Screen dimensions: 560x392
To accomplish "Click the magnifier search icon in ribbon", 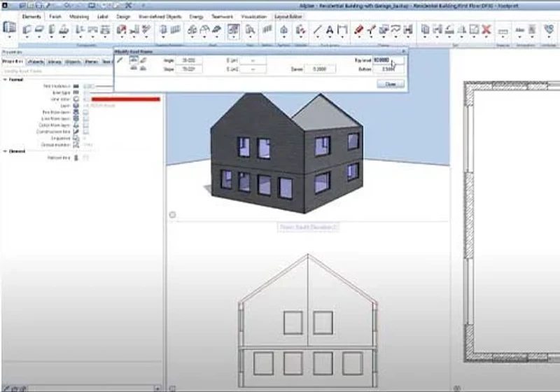I will click(x=250, y=29).
